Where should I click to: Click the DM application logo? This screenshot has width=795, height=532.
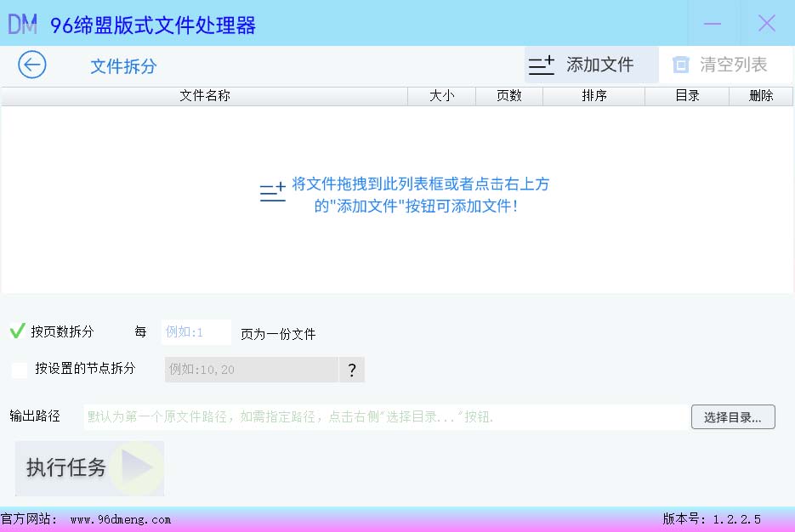22,25
